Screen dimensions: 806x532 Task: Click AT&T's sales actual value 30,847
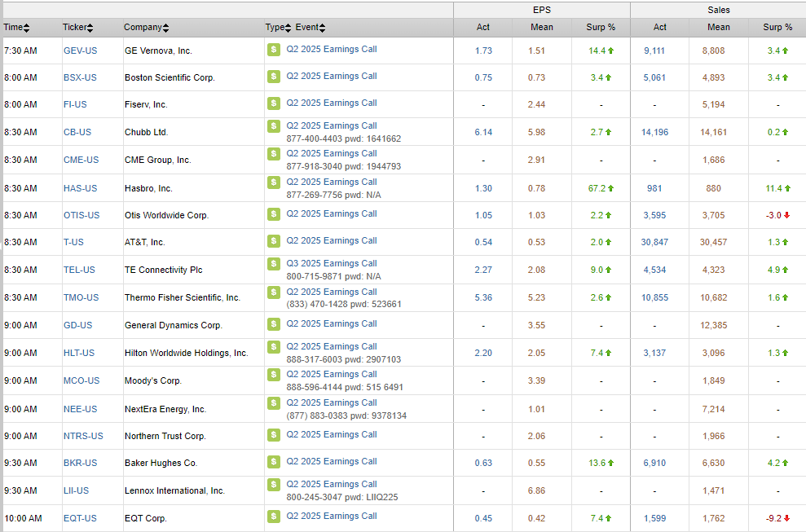(654, 242)
